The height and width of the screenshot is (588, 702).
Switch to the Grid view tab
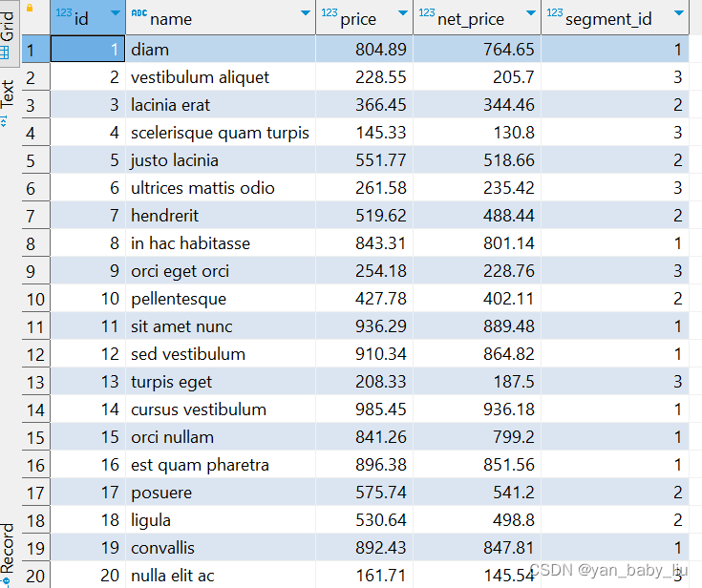coord(9,33)
